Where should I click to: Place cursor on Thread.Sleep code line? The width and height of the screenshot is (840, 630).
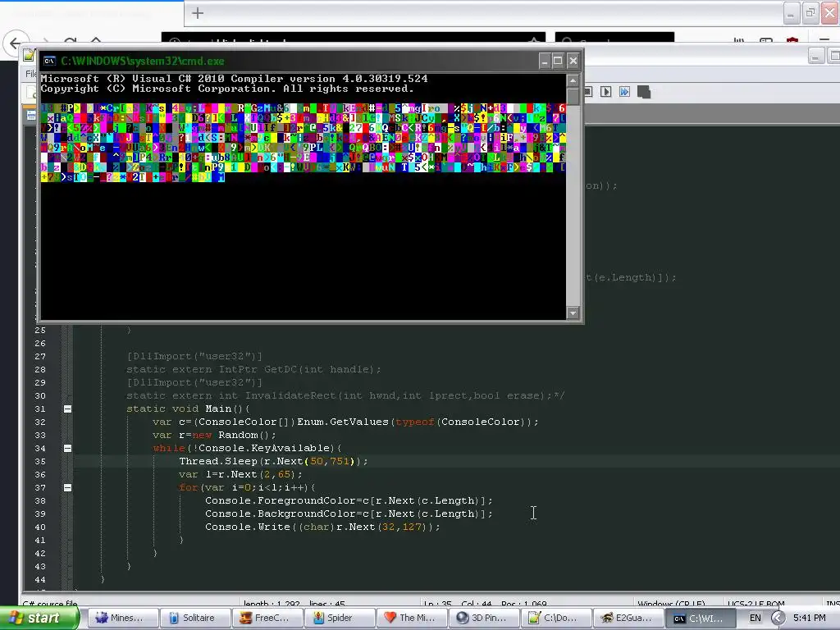click(x=273, y=461)
